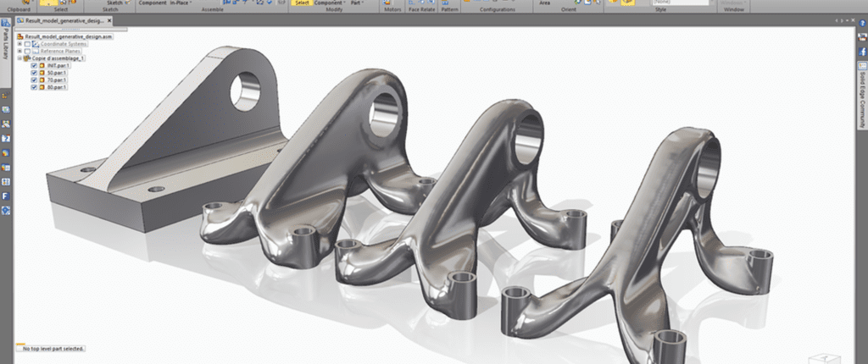Close the Result_model_generative_desig... document tab
Screen dimensions: 868x364
click(109, 20)
